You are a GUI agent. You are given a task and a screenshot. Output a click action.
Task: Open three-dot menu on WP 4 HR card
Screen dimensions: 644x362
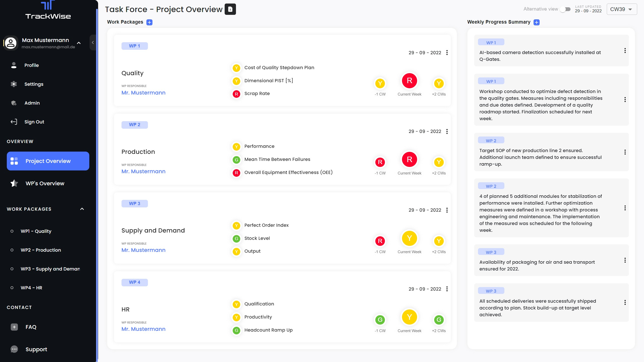(x=447, y=289)
